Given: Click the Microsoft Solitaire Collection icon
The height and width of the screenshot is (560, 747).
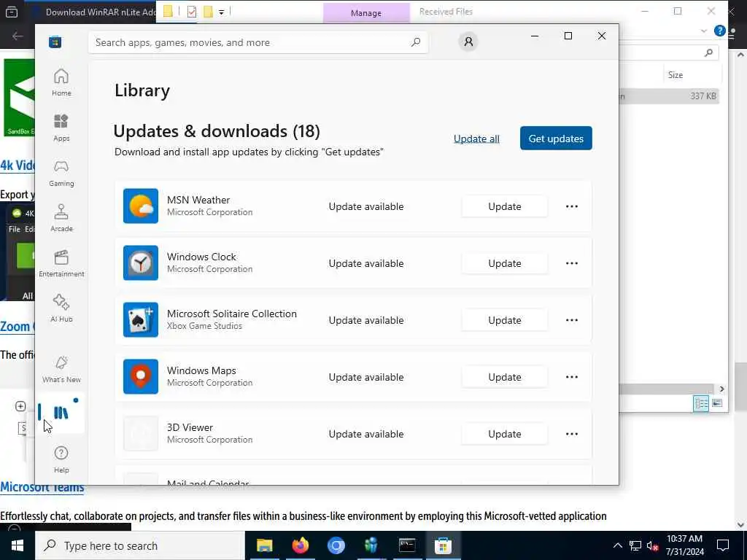Looking at the screenshot, I should [141, 319].
